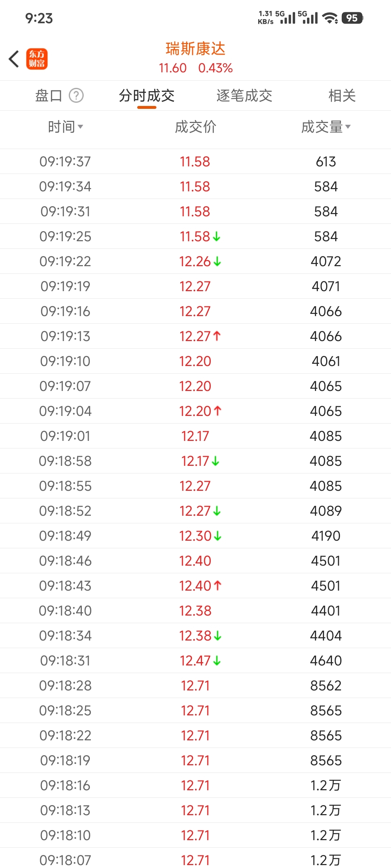The height and width of the screenshot is (868, 391).
Task: Switch to the 逐笔成交 tab
Action: 244,96
